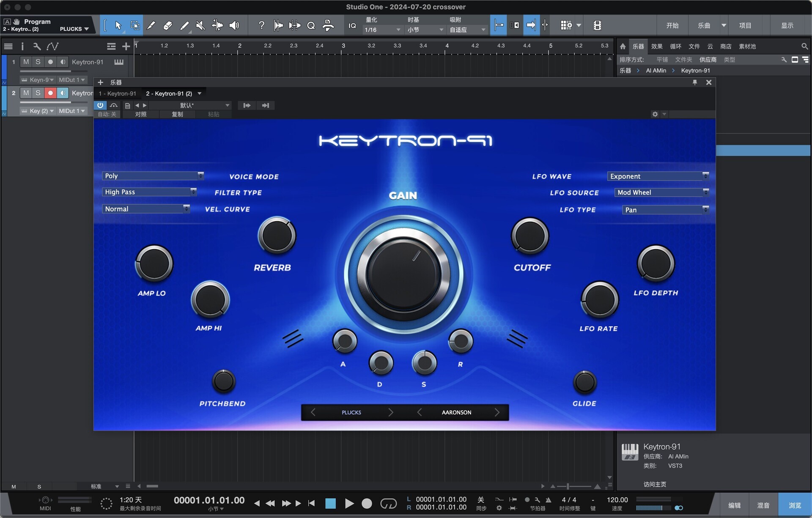Open the browser home icon
This screenshot has width=812, height=518.
pyautogui.click(x=623, y=47)
